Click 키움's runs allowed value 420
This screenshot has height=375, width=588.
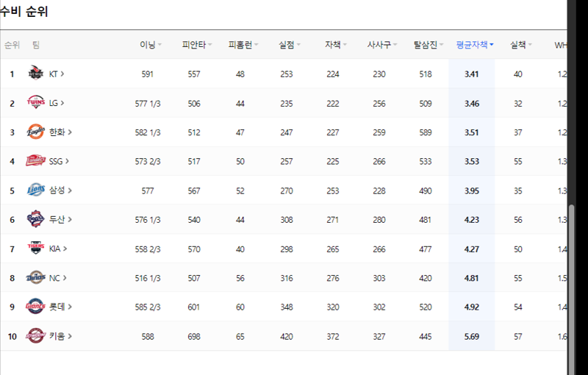[x=287, y=336]
